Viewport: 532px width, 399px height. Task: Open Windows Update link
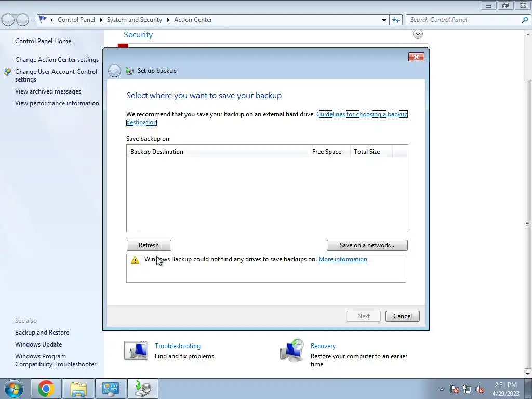coord(38,344)
